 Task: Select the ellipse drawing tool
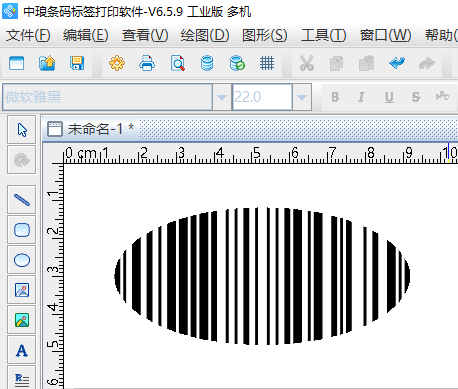click(x=22, y=260)
